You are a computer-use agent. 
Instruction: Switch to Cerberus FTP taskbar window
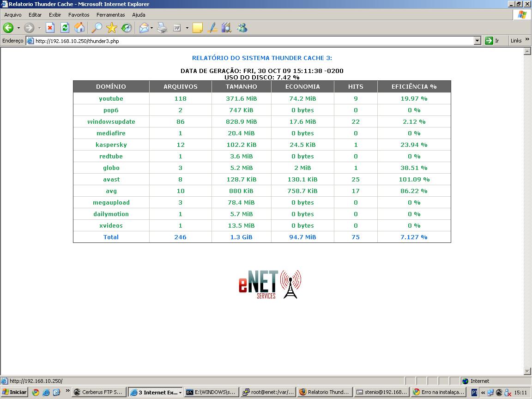click(x=99, y=392)
